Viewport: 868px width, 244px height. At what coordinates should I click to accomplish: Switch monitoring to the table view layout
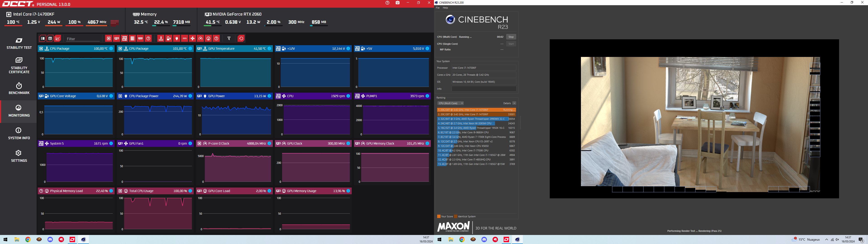[50, 38]
